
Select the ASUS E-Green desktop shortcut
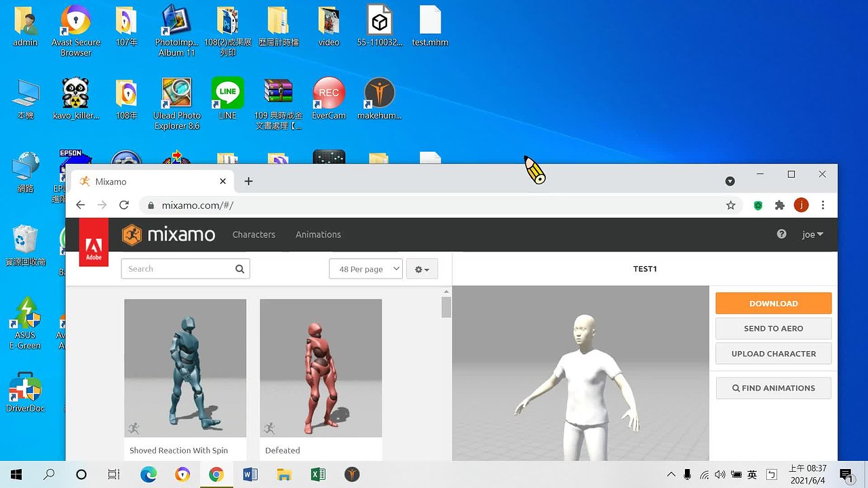tap(25, 323)
